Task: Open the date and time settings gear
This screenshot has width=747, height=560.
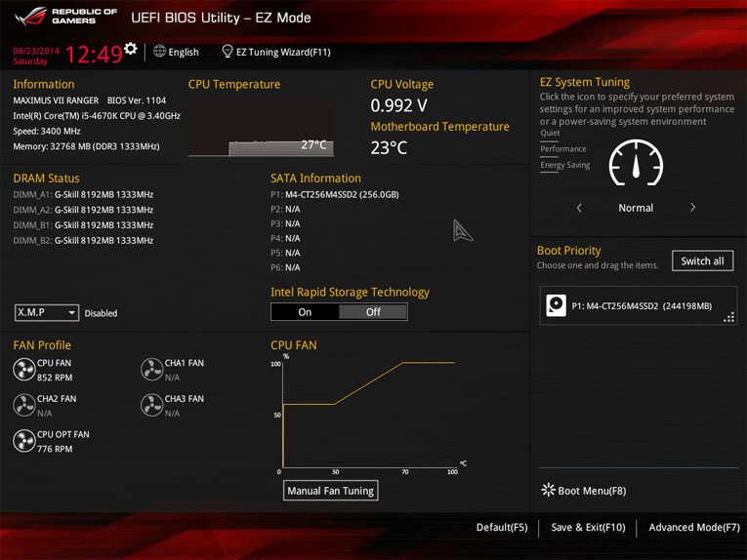Action: coord(131,48)
